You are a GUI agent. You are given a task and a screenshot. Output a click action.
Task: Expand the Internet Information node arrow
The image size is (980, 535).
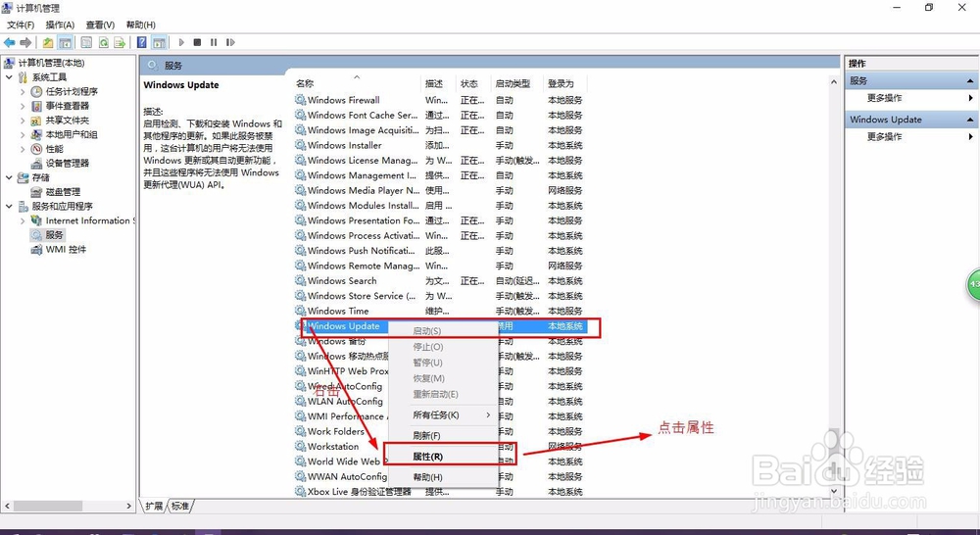(x=23, y=220)
